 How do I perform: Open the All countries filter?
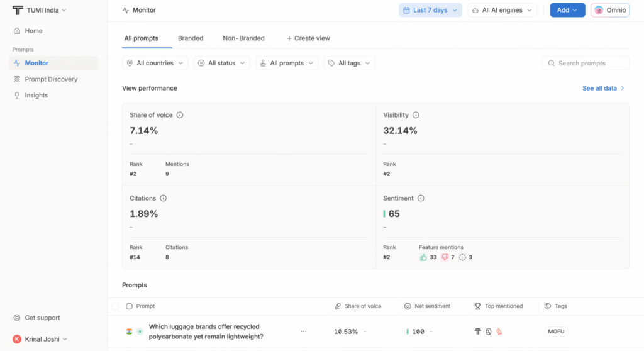point(155,64)
